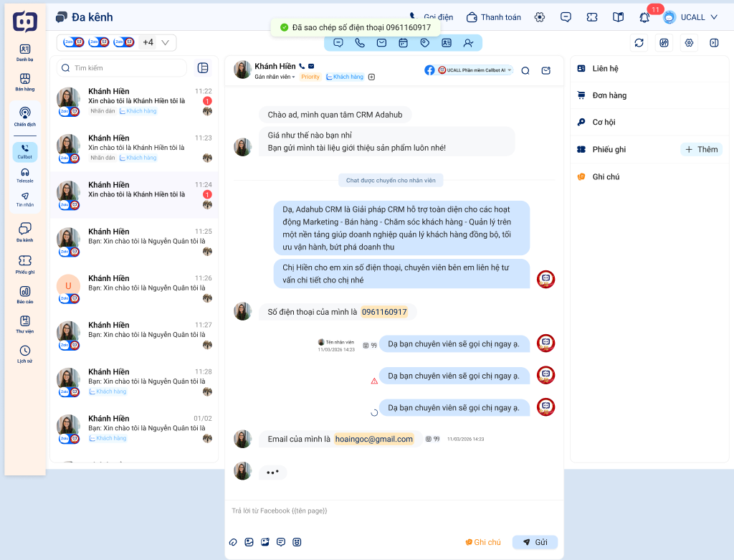The height and width of the screenshot is (560, 734).
Task: Open the panel layout settings icon top right
Action: coord(664,43)
